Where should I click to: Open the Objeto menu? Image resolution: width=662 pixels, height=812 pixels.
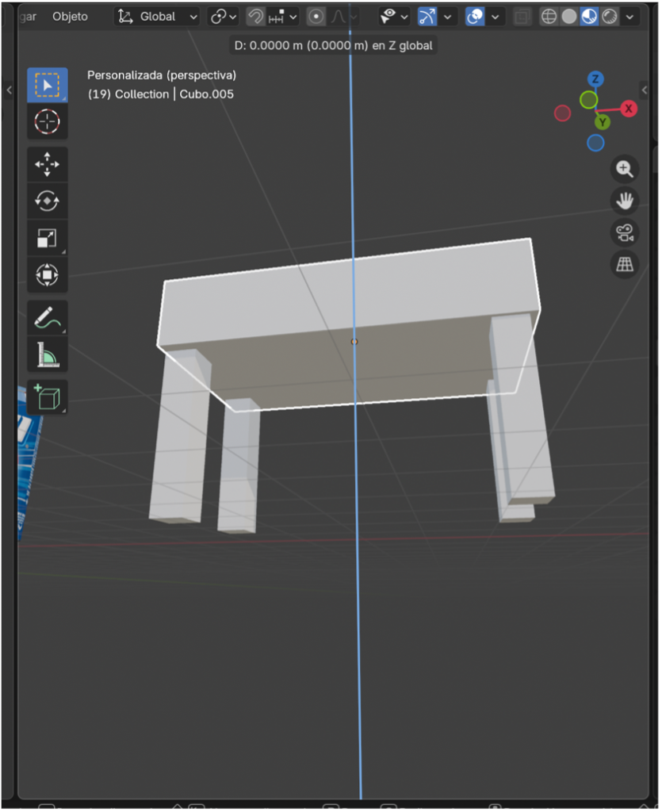70,16
